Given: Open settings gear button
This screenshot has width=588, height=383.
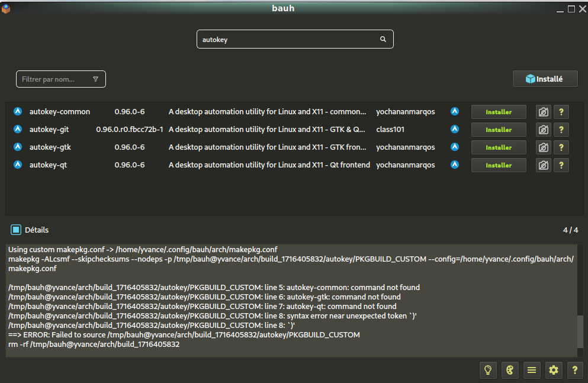Looking at the screenshot, I should (x=554, y=370).
